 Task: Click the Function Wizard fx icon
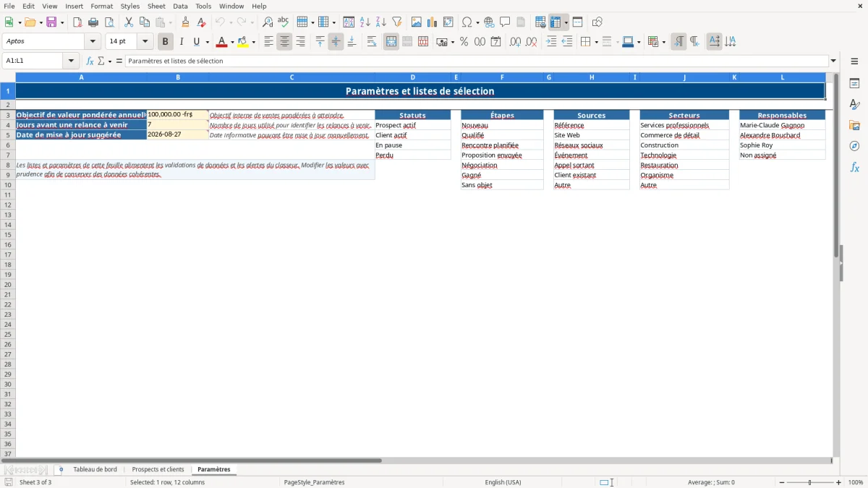point(90,61)
